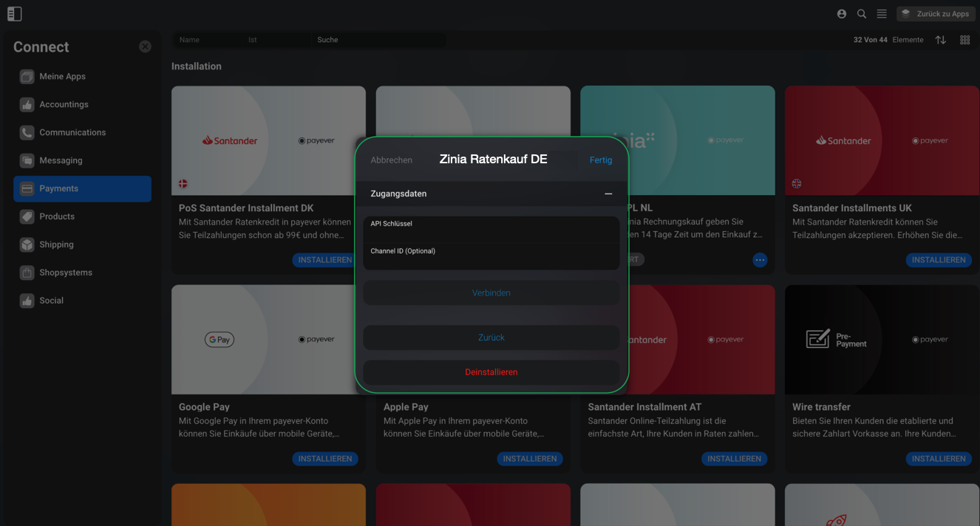The image size is (980, 526).
Task: Click the "32 Von 44 Elemente" count text
Action: pos(888,40)
